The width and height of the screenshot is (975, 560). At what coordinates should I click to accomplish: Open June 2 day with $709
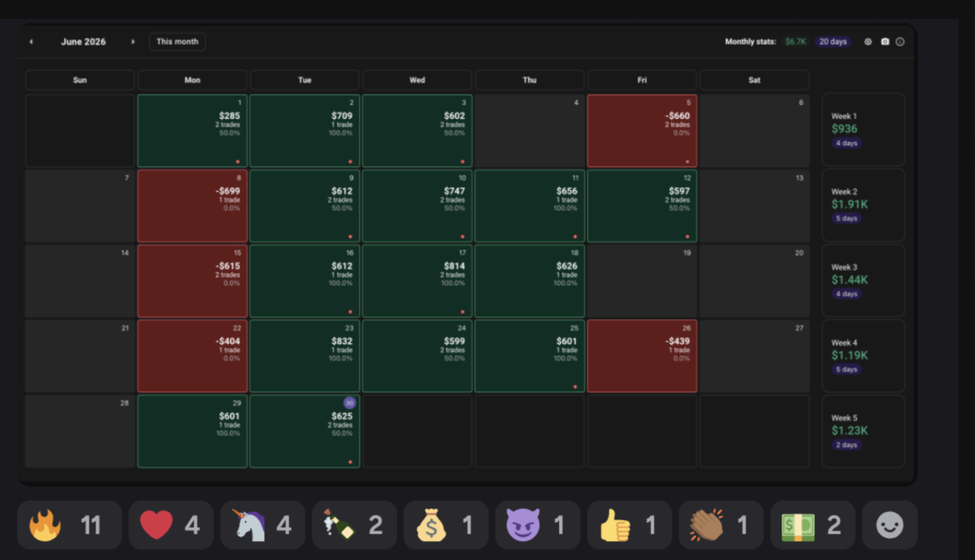click(305, 131)
